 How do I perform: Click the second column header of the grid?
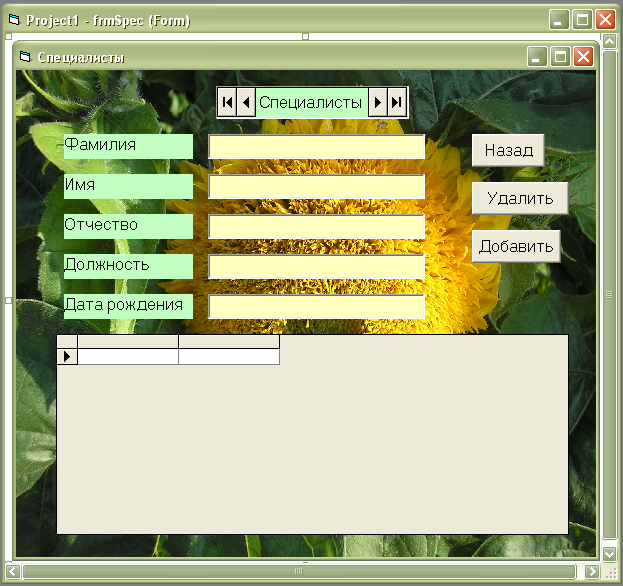229,342
